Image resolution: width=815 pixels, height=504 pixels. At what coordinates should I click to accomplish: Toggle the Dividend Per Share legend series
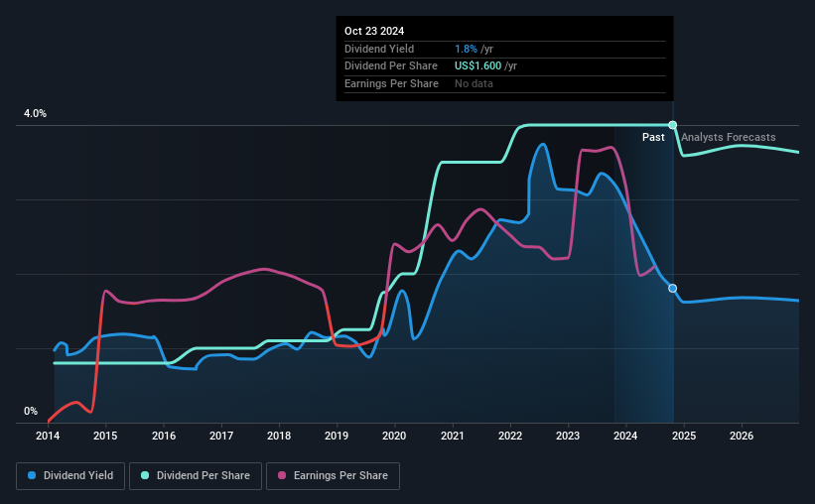[x=196, y=476]
